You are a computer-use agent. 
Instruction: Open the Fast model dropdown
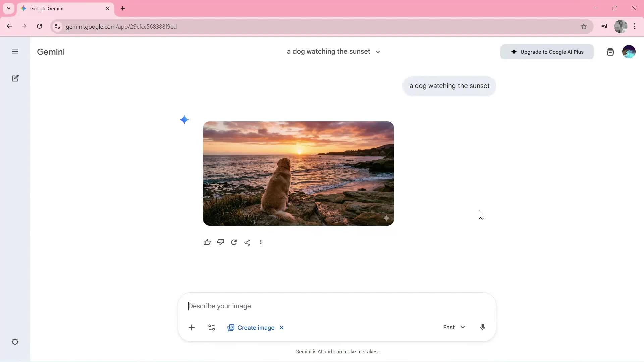pyautogui.click(x=454, y=327)
